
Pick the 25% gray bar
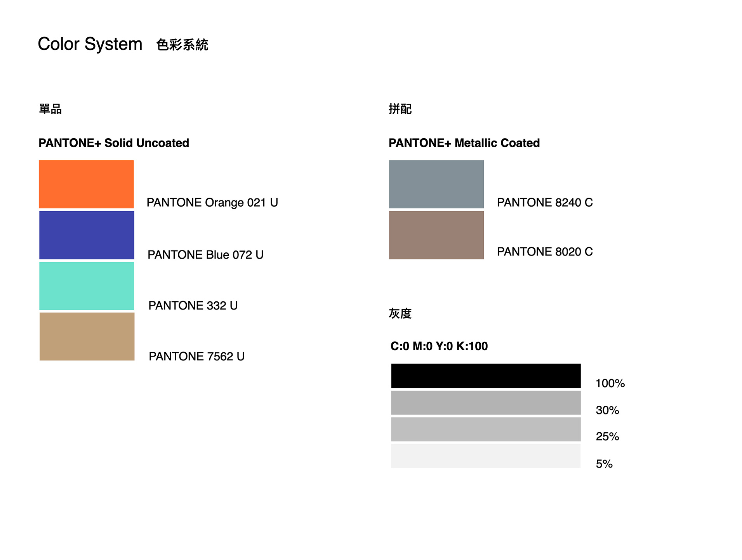486,429
